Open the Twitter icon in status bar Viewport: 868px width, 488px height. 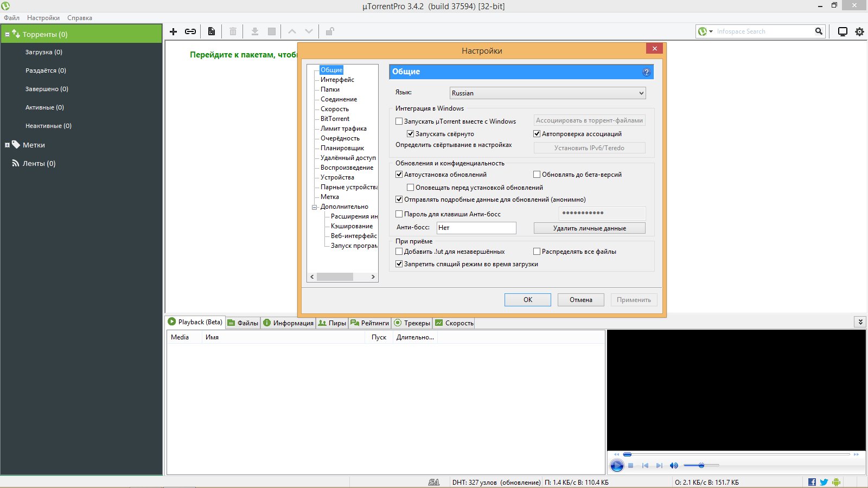point(824,482)
